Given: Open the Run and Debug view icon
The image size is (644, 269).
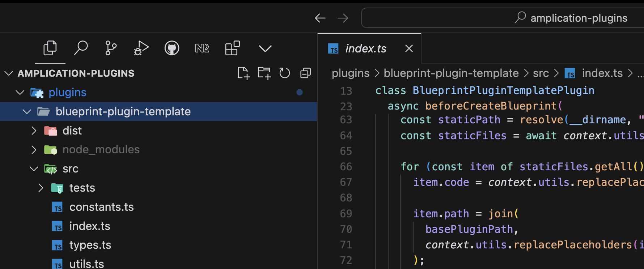Looking at the screenshot, I should [141, 48].
